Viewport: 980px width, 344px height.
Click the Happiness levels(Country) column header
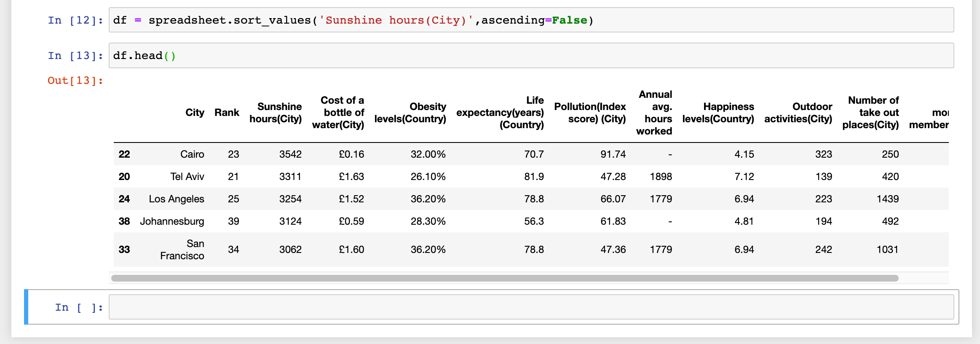[x=718, y=113]
